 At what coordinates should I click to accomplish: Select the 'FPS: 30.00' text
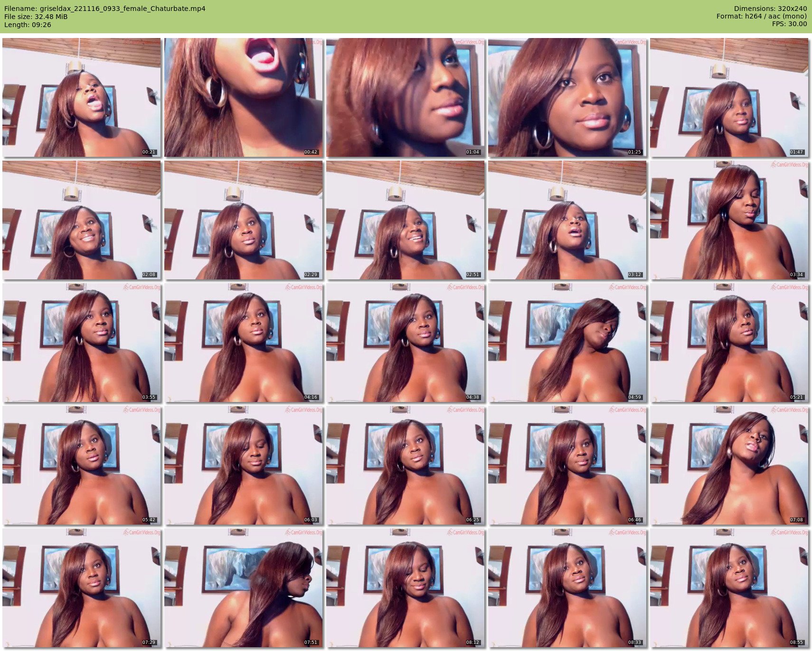pyautogui.click(x=789, y=24)
